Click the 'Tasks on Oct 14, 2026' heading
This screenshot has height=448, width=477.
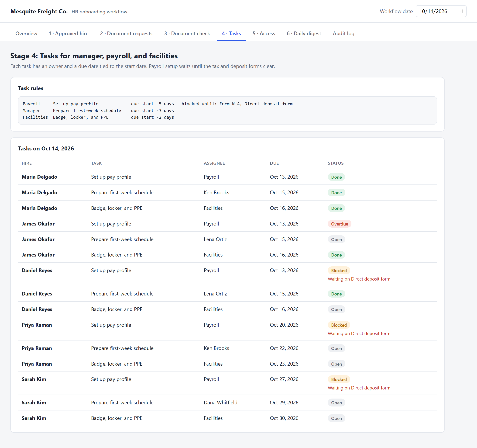(46, 148)
